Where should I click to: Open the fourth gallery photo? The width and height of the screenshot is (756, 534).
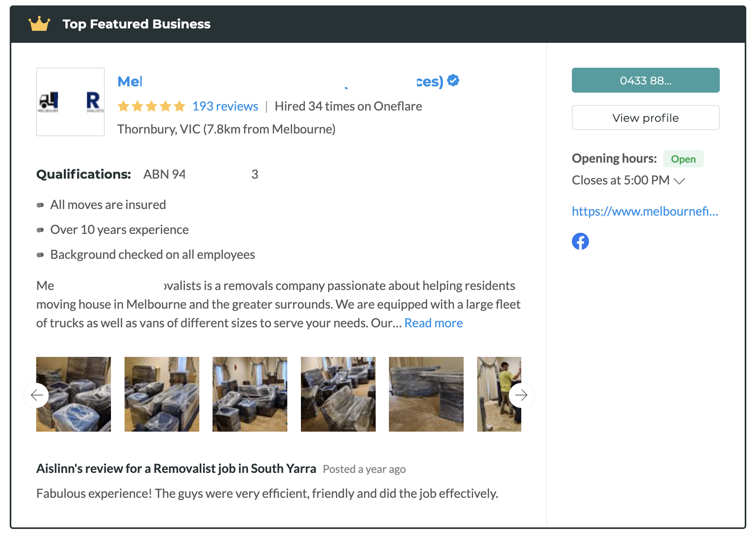click(x=338, y=394)
